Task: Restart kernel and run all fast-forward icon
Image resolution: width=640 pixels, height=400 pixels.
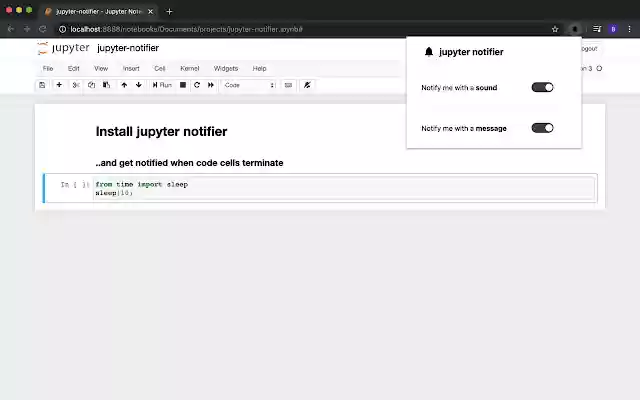Action: click(x=211, y=85)
